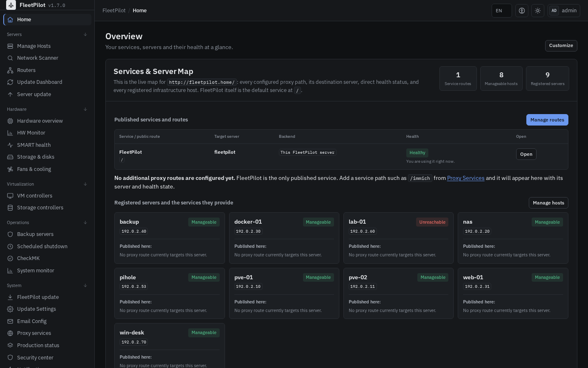This screenshot has height=368, width=588.
Task: Click the VM controllers monitor icon
Action: pyautogui.click(x=10, y=196)
